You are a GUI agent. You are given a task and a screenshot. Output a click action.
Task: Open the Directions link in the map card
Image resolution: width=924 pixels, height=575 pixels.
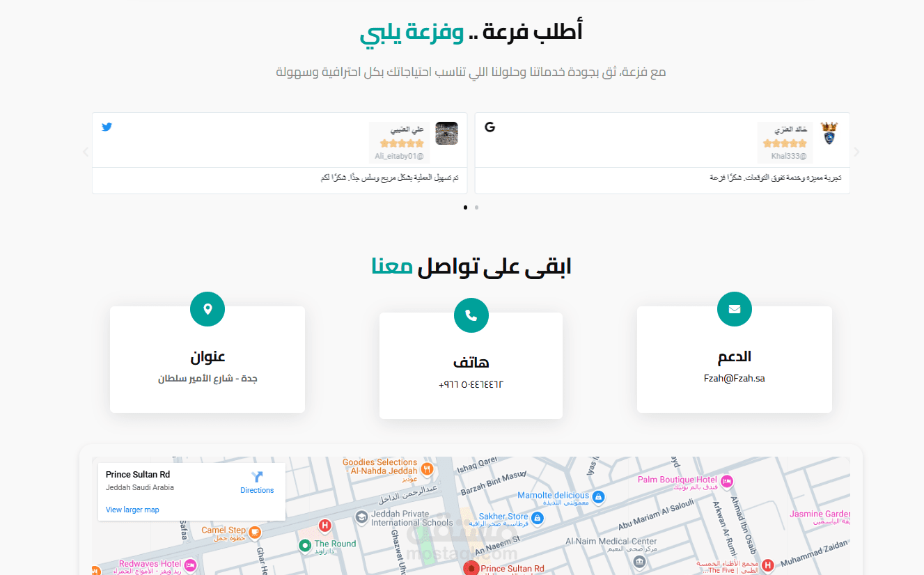click(x=257, y=490)
